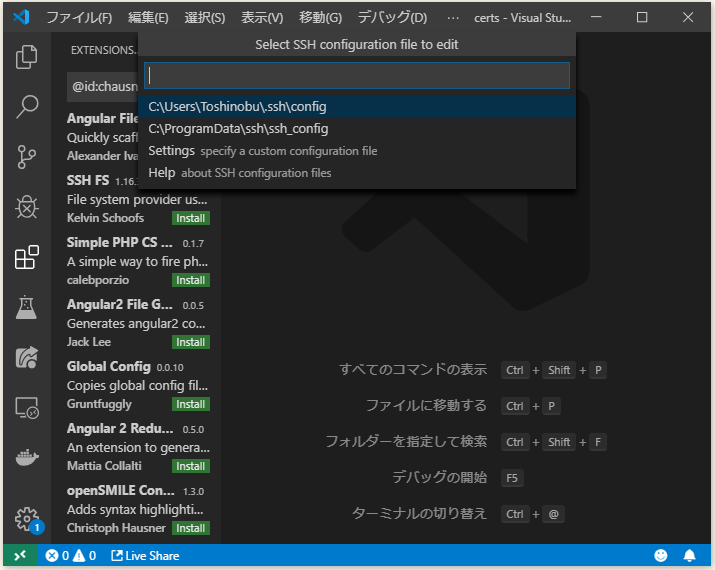Click the VS Code logo in title bar
The height and width of the screenshot is (570, 715).
[x=21, y=17]
